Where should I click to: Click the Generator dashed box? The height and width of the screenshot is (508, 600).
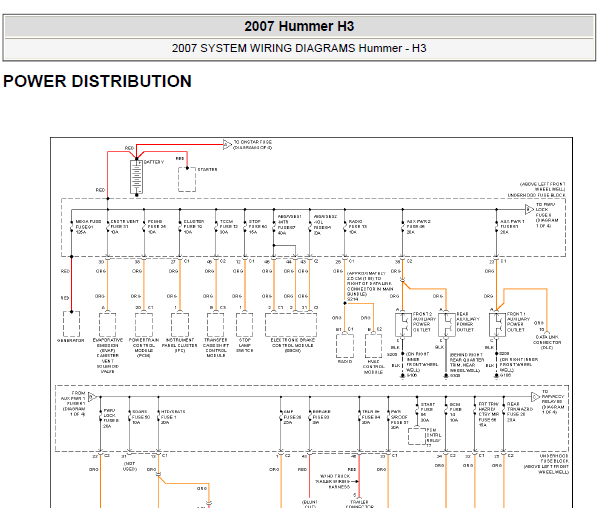(x=71, y=324)
